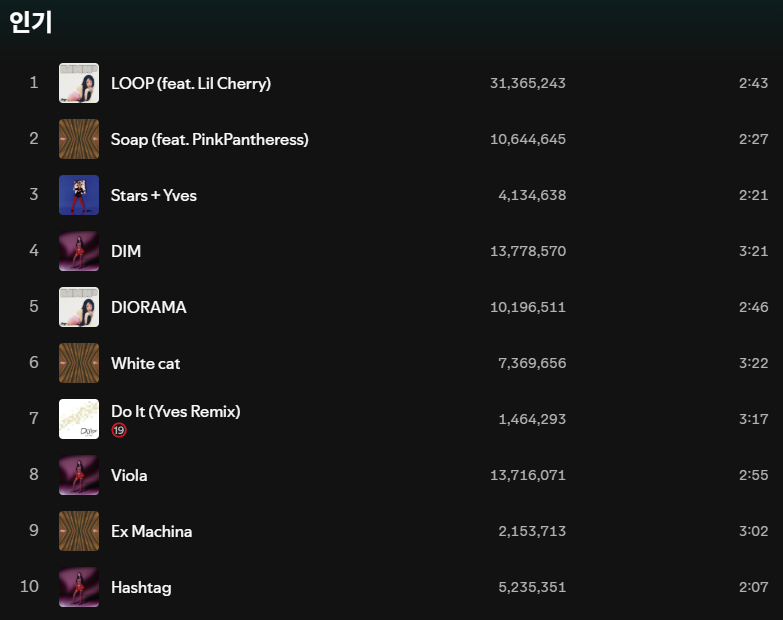The width and height of the screenshot is (783, 620).
Task: Click the Hashtag album cover thumbnail
Action: pyautogui.click(x=79, y=587)
